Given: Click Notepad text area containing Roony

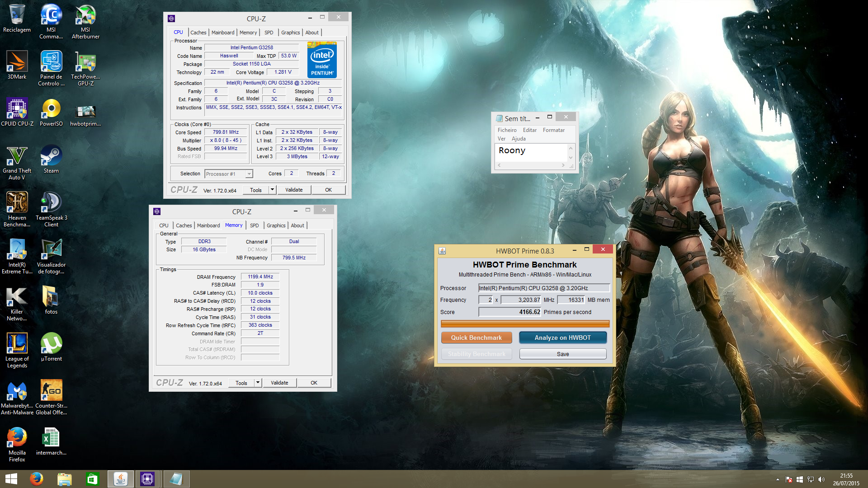Looking at the screenshot, I should coord(531,153).
